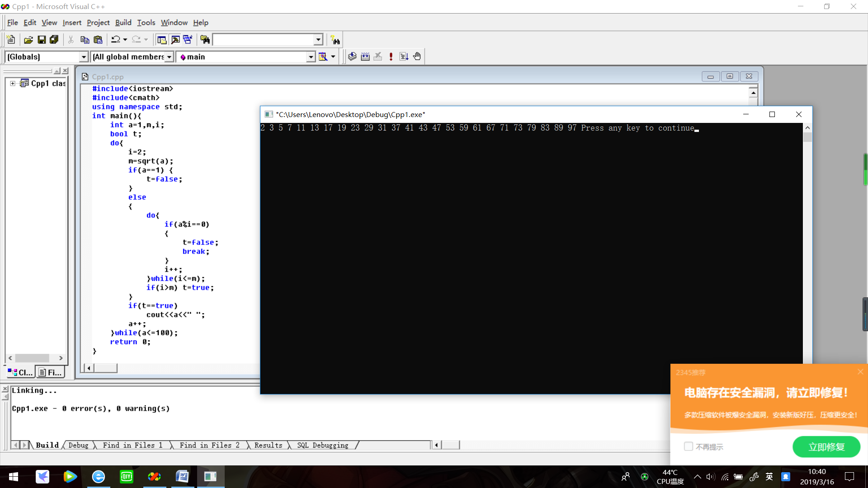Open a file with the Open icon
The image size is (868, 488).
28,40
